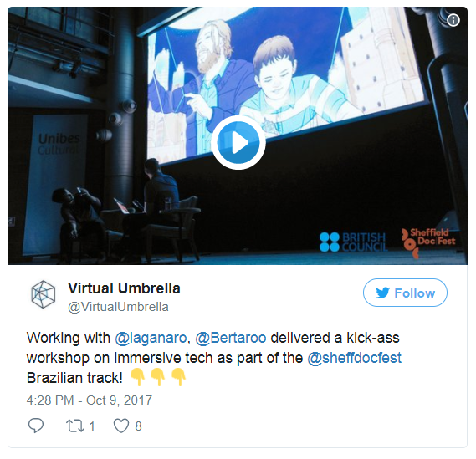
Task: Click the British Council logo in the video
Action: coord(354,242)
